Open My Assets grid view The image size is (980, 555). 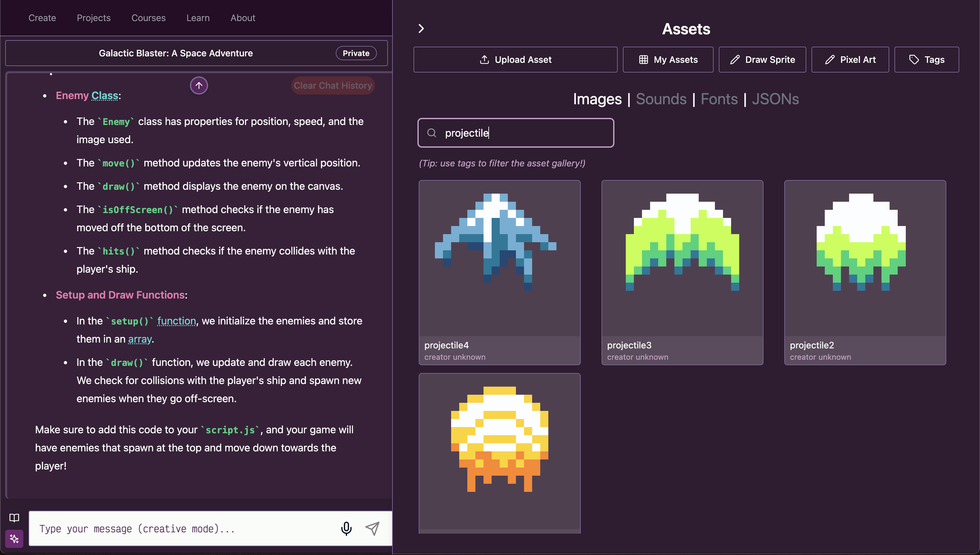coord(668,60)
